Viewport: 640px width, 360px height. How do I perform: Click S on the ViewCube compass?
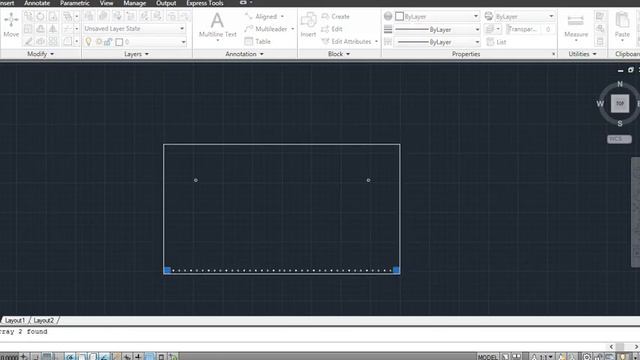pyautogui.click(x=620, y=123)
